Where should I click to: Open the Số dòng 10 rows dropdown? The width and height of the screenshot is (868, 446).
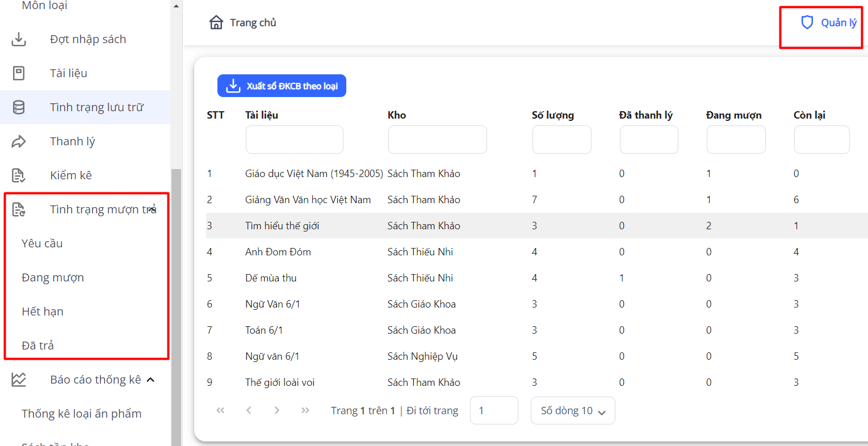click(x=572, y=411)
